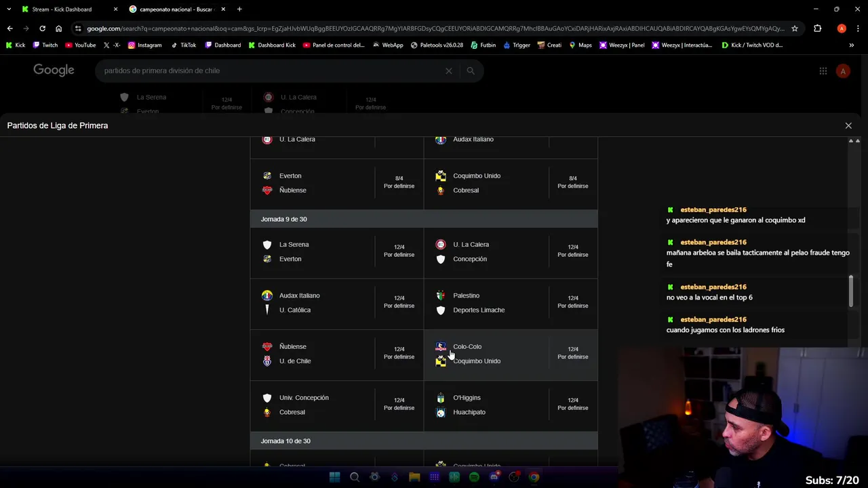Open Windows taskbar search

(355, 477)
